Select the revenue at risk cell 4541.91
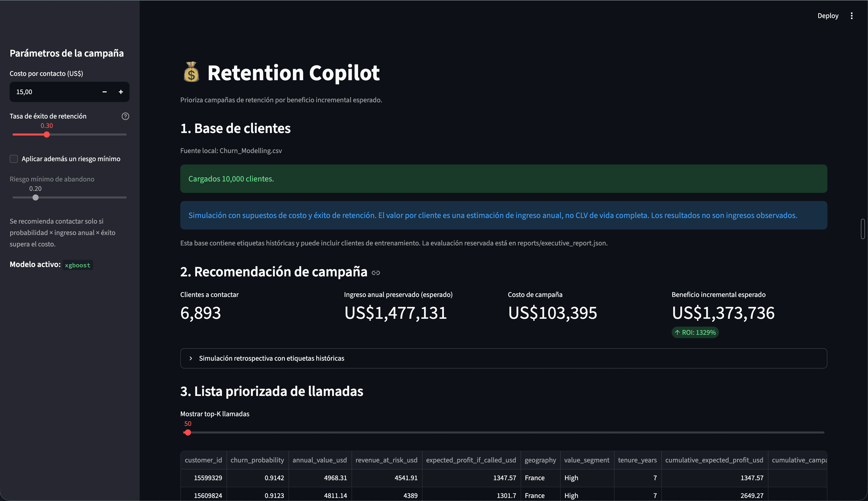 pyautogui.click(x=387, y=478)
